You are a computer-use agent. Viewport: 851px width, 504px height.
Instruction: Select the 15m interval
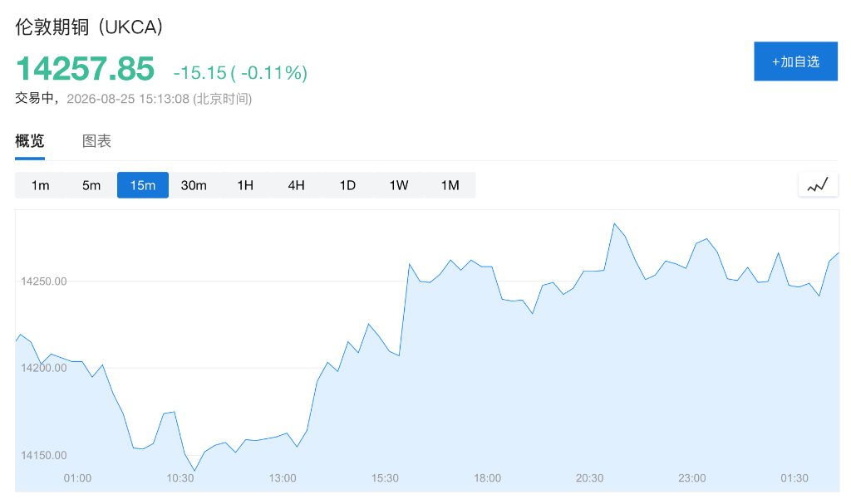[143, 185]
